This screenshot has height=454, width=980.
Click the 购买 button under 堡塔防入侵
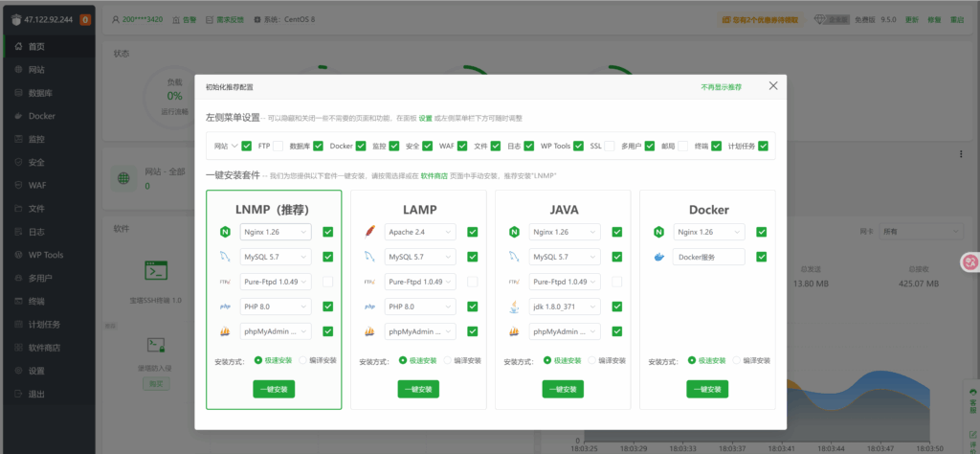pyautogui.click(x=156, y=384)
